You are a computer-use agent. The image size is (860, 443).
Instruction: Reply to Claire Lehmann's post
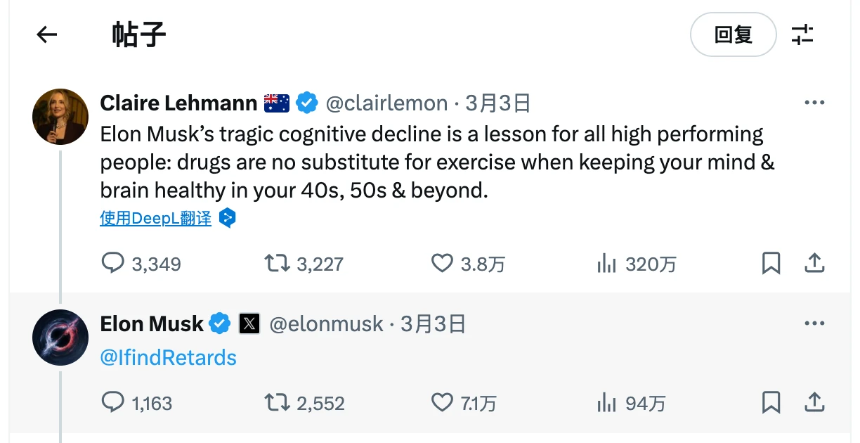(x=114, y=263)
